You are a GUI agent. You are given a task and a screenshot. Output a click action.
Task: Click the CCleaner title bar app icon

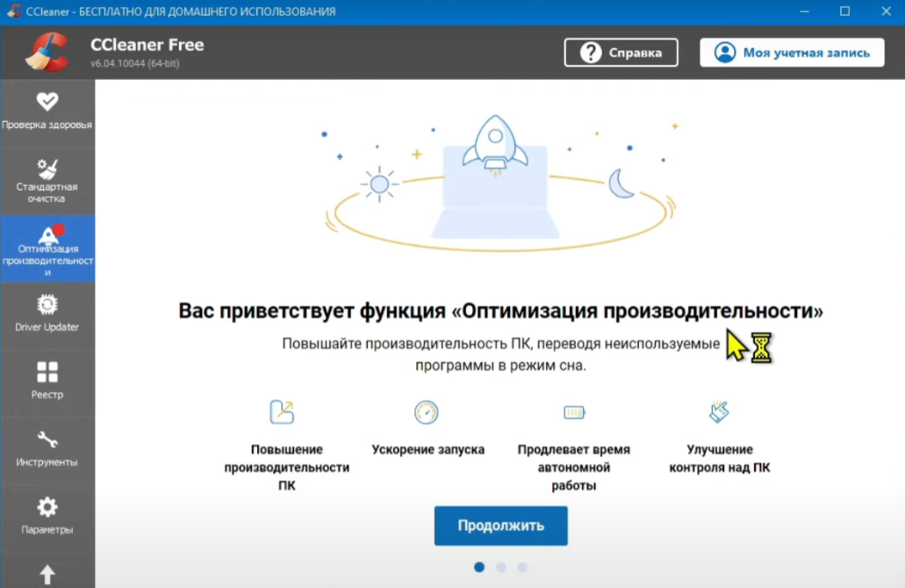point(14,11)
